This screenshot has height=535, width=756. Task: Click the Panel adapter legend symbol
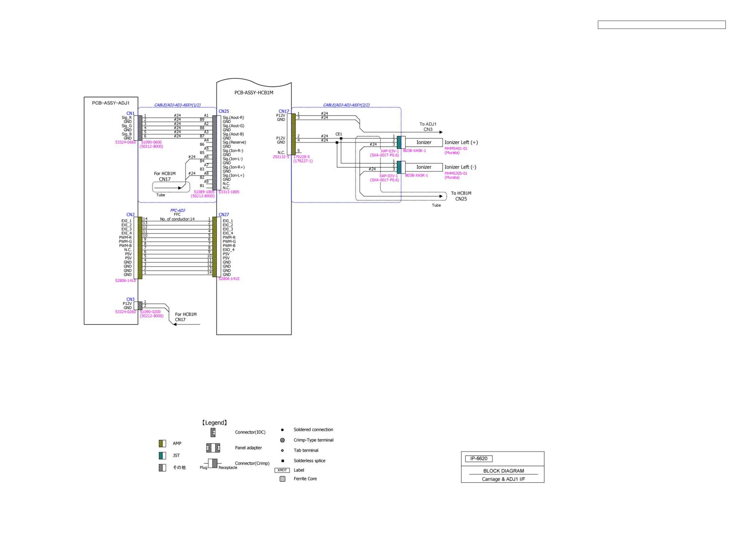[x=213, y=448]
